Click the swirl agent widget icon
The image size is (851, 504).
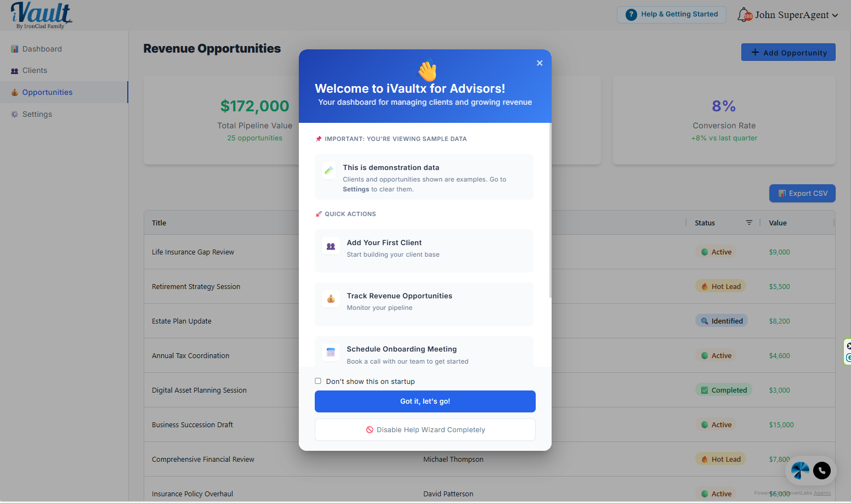click(800, 471)
